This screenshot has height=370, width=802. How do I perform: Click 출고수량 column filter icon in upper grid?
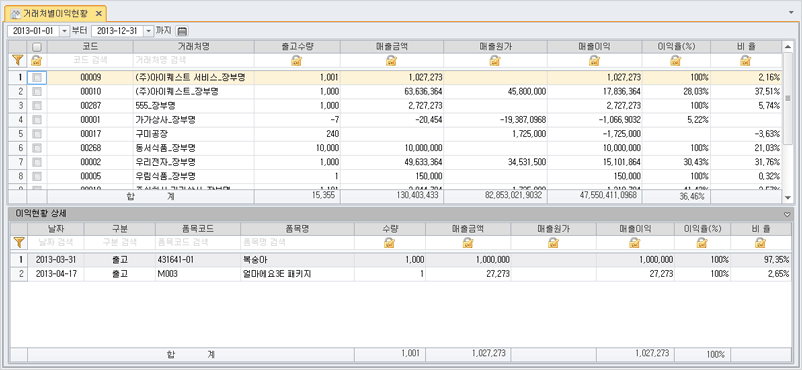click(297, 61)
